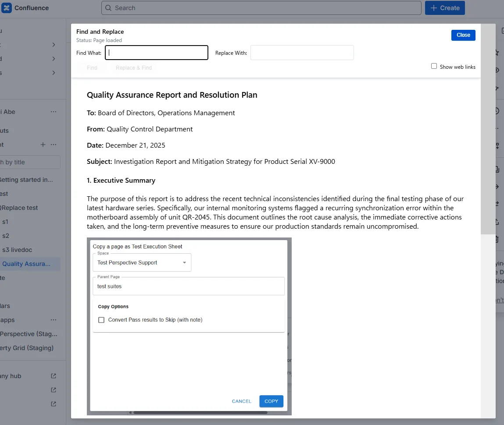Open the s3 livedoc page
The width and height of the screenshot is (504, 425).
point(17,250)
